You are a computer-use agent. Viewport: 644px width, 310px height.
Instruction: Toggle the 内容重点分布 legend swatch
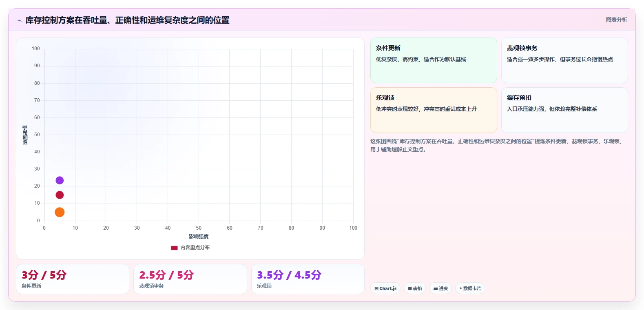tap(174, 248)
